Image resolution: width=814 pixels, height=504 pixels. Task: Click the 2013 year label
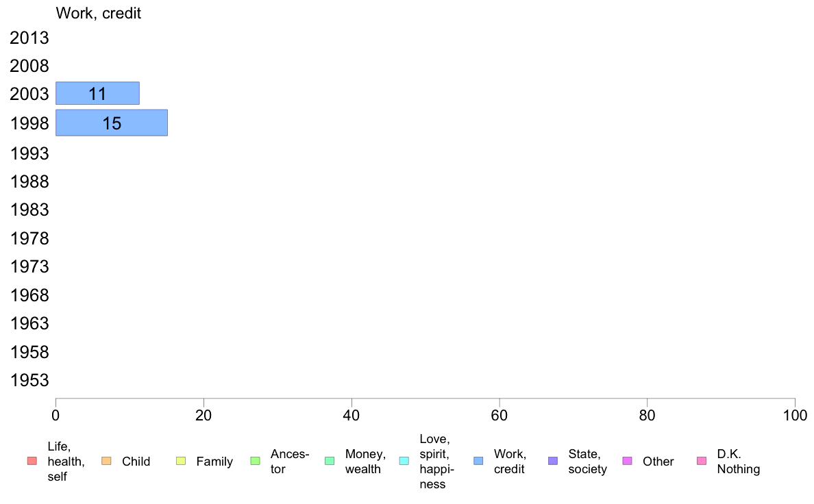pyautogui.click(x=29, y=38)
